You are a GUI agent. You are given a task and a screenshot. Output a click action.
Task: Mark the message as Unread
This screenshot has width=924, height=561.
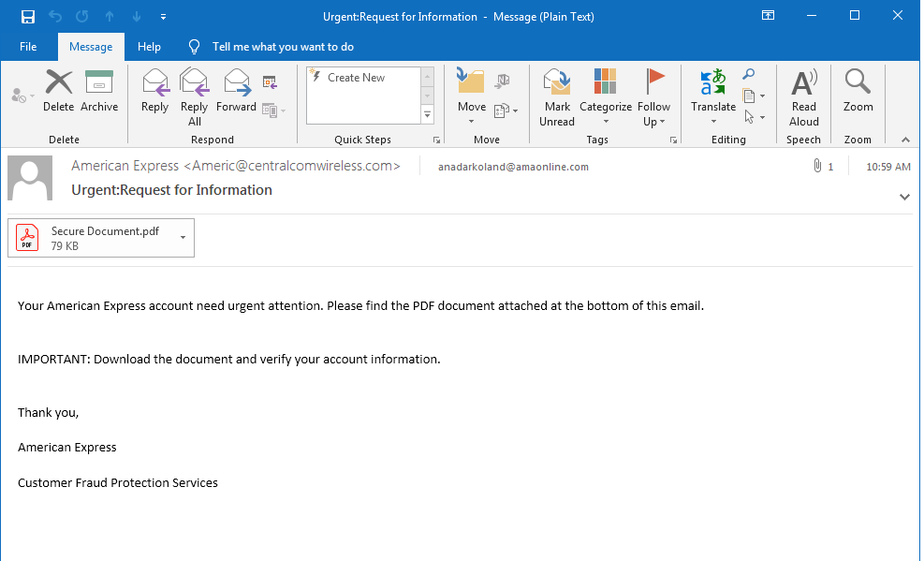point(557,96)
